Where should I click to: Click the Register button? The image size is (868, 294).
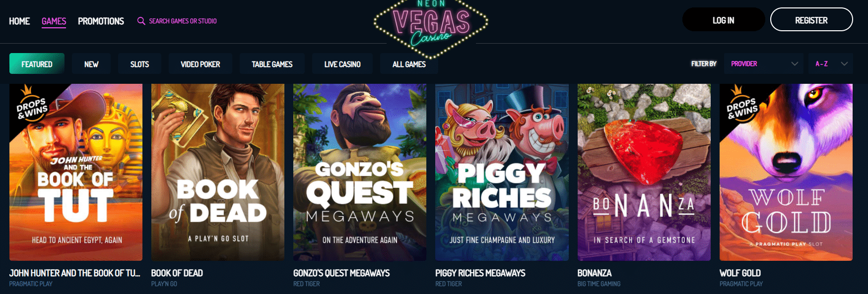[x=811, y=20]
